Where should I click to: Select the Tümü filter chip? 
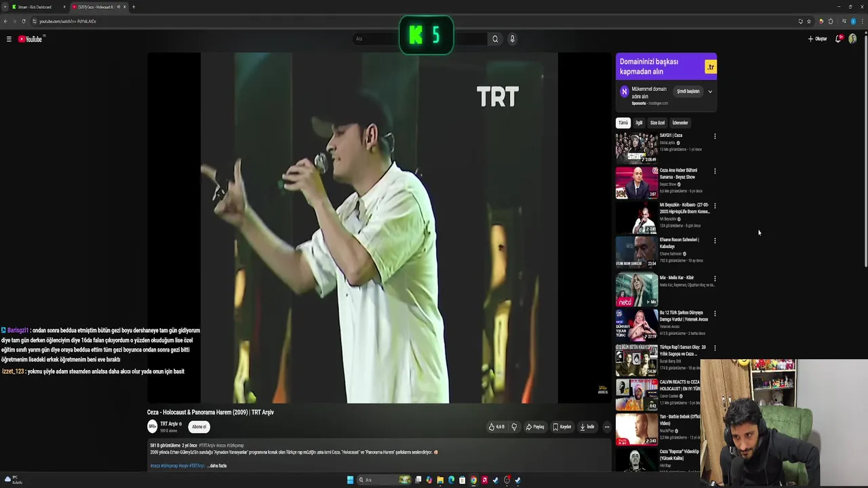click(x=623, y=123)
